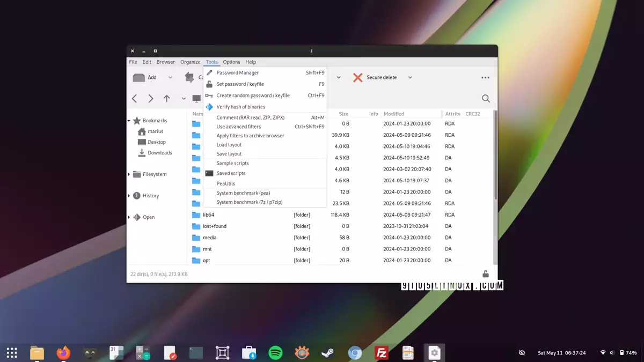Click the file list vertical scrollbar

tap(495, 156)
